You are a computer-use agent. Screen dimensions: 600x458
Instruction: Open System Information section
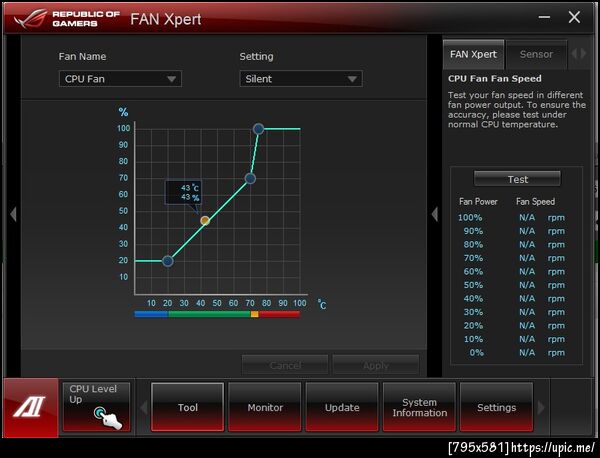click(x=419, y=407)
